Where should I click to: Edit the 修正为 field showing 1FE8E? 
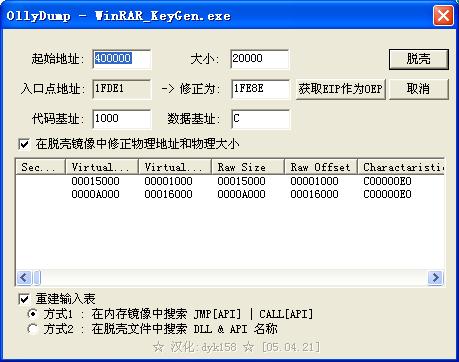[261, 89]
